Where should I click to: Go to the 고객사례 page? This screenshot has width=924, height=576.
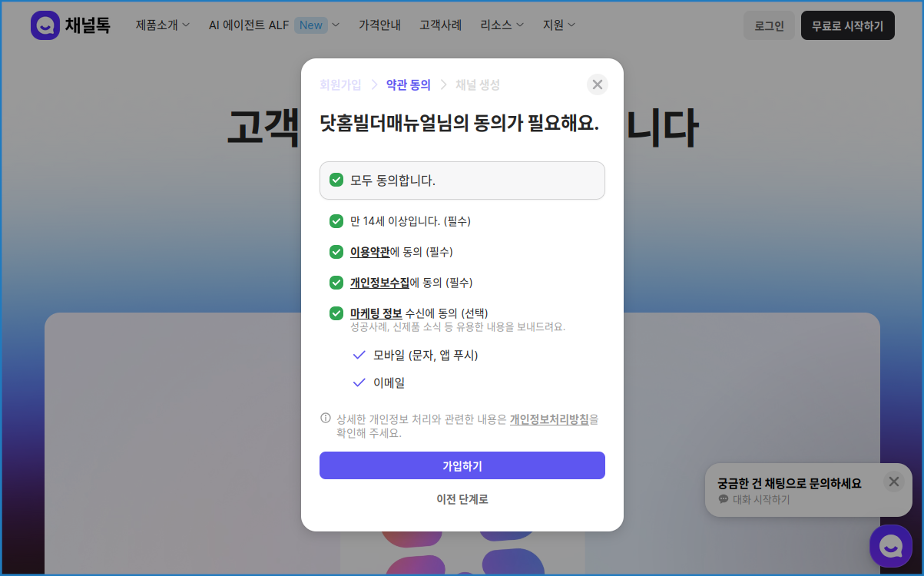pos(440,25)
